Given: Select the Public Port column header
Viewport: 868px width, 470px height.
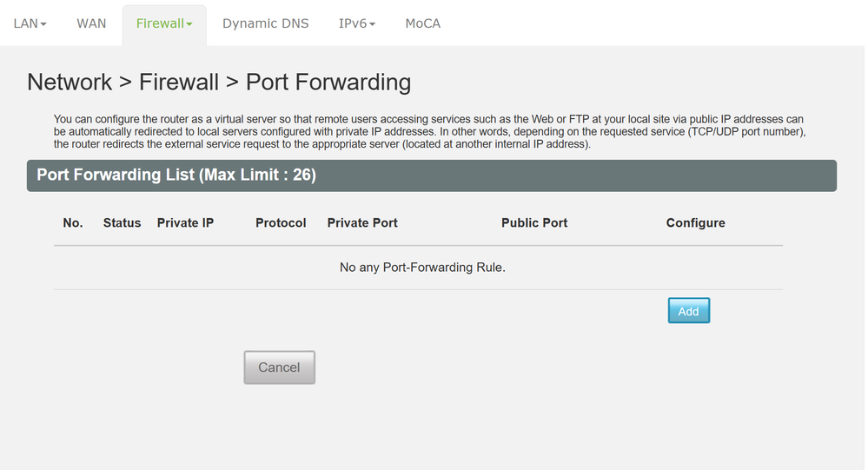Looking at the screenshot, I should click(x=534, y=223).
